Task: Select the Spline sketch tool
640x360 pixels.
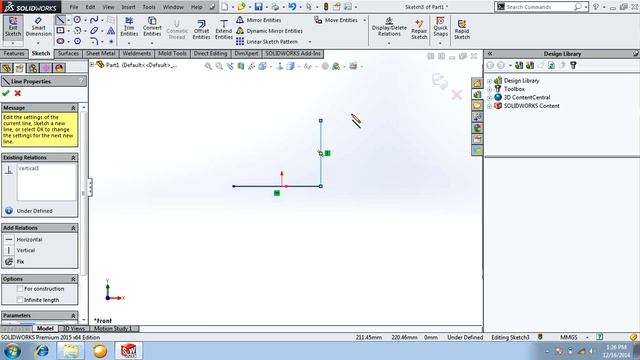Action: [x=94, y=20]
